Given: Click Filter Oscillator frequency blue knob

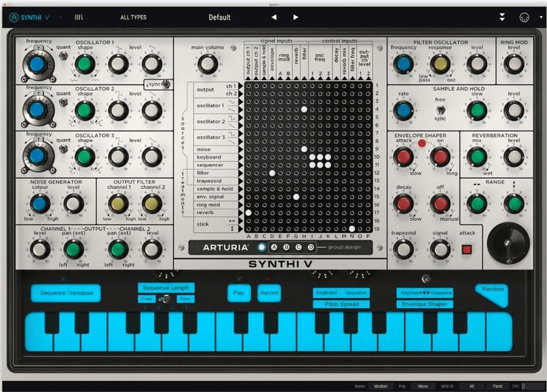Looking at the screenshot, I should [x=403, y=64].
